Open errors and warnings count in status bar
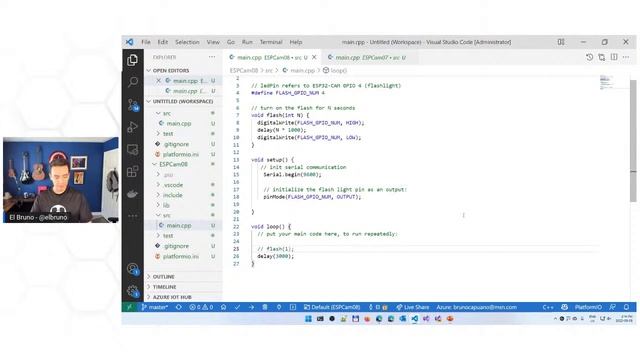Screen dimensions: 640x360 pyautogui.click(x=201, y=307)
